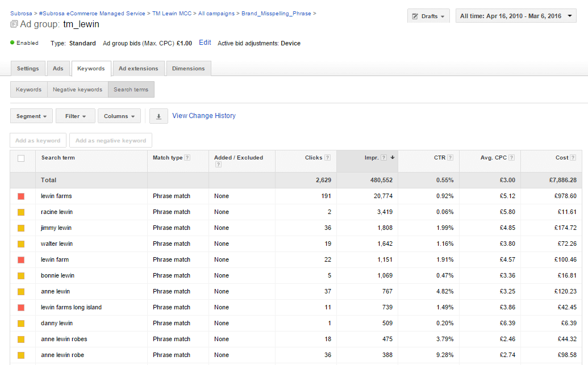Click the Total cost £7,886.28
This screenshot has height=365, width=588.
click(563, 181)
